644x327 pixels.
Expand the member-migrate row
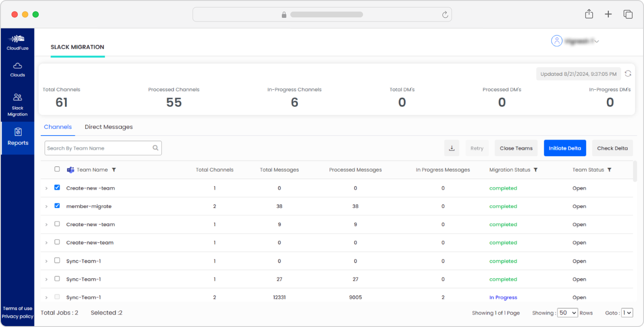click(46, 207)
